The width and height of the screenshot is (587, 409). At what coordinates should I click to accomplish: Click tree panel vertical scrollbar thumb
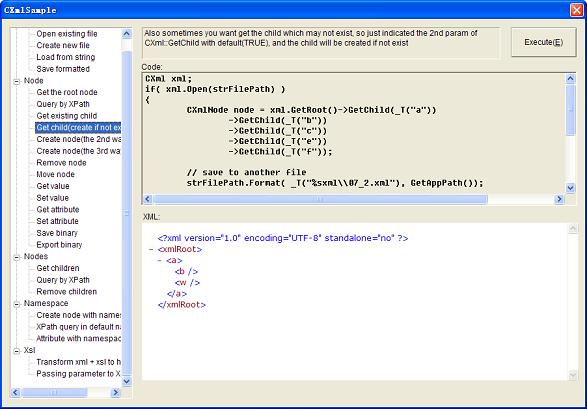click(127, 213)
